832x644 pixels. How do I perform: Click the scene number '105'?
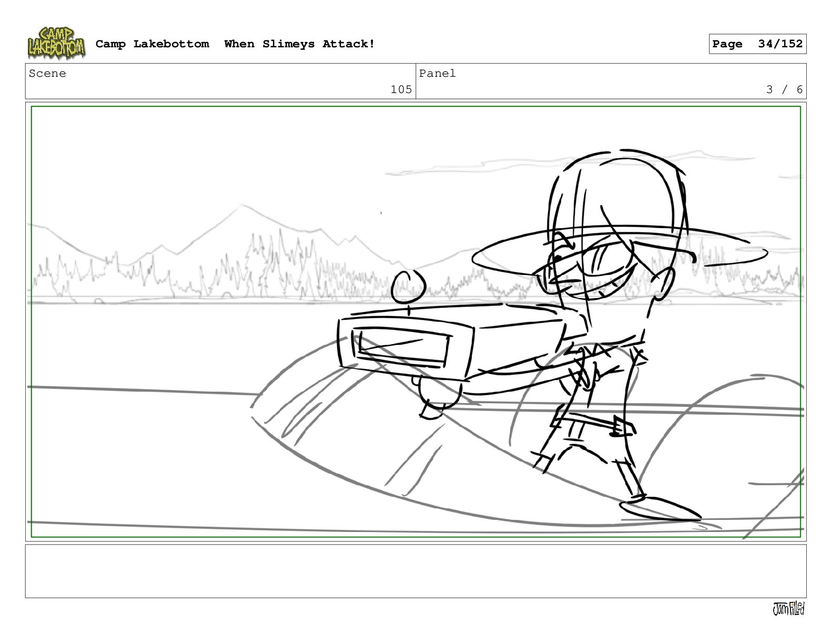pos(401,89)
